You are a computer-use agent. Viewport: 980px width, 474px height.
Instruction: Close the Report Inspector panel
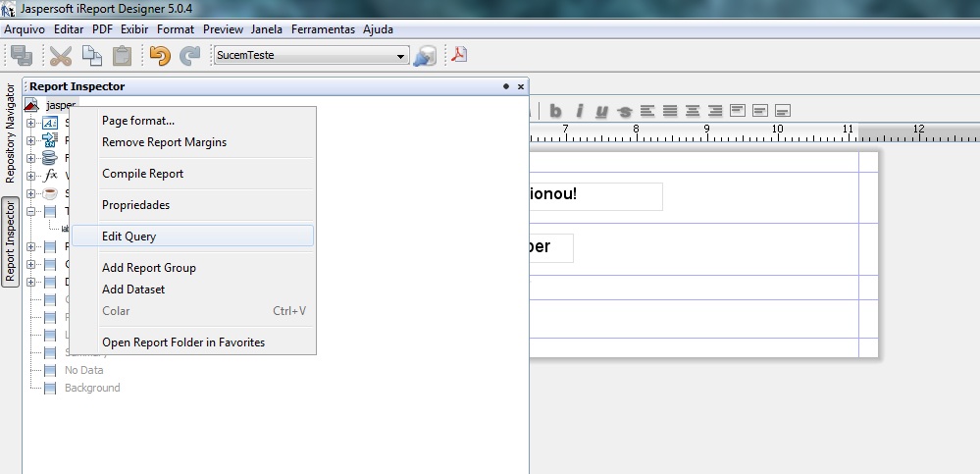click(521, 87)
